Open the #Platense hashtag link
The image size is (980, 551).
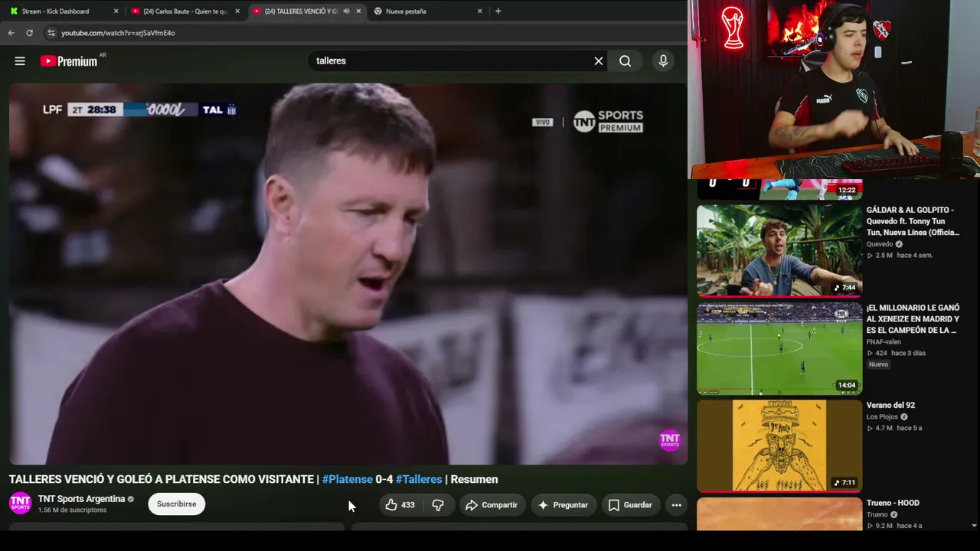348,479
